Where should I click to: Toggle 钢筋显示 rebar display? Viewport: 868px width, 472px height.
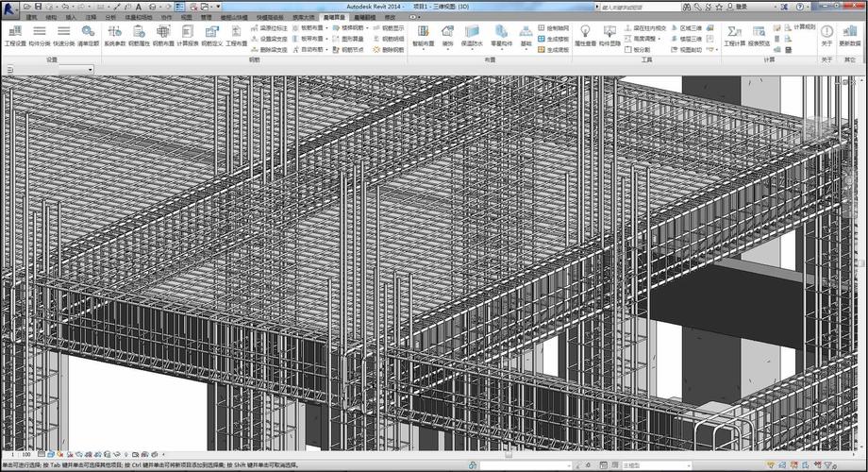tap(389, 27)
